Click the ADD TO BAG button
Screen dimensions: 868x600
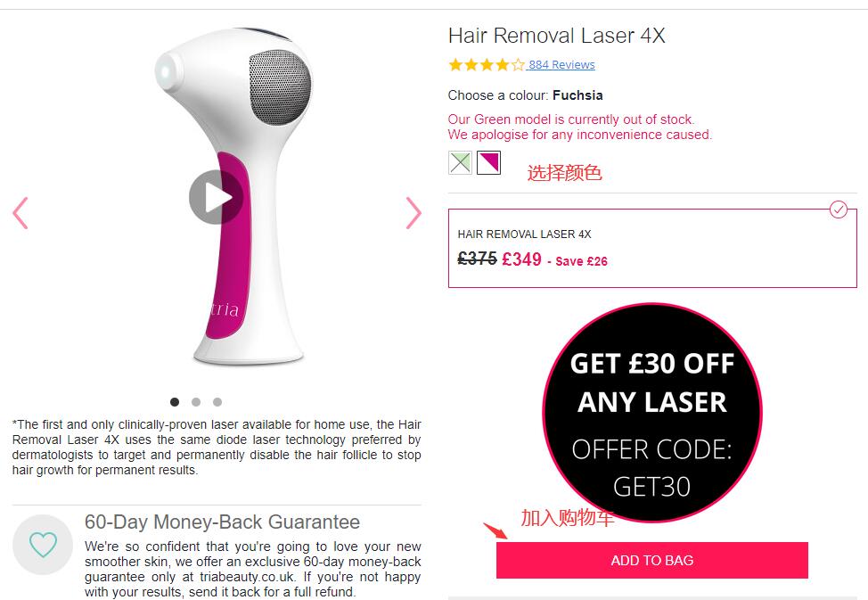pyautogui.click(x=652, y=560)
